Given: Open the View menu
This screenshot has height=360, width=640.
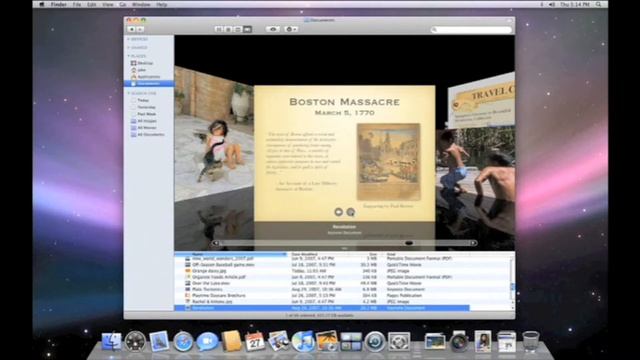Looking at the screenshot, I should tap(108, 4).
